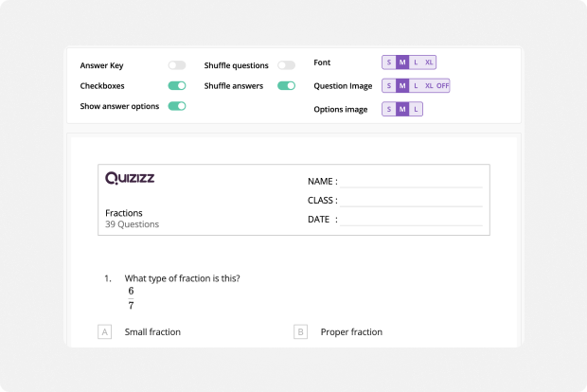Set Font size to XL
Viewport: 587px width, 392px height.
click(x=429, y=62)
